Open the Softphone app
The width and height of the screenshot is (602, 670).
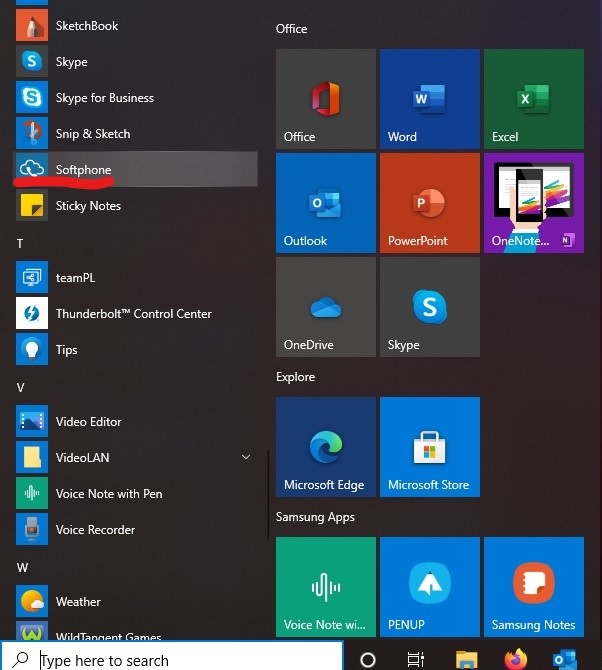(136, 169)
